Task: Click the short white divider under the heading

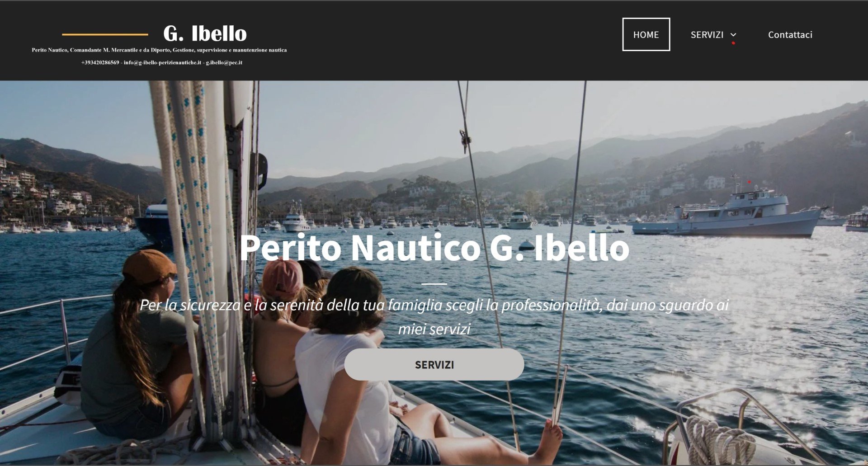Action: click(434, 284)
